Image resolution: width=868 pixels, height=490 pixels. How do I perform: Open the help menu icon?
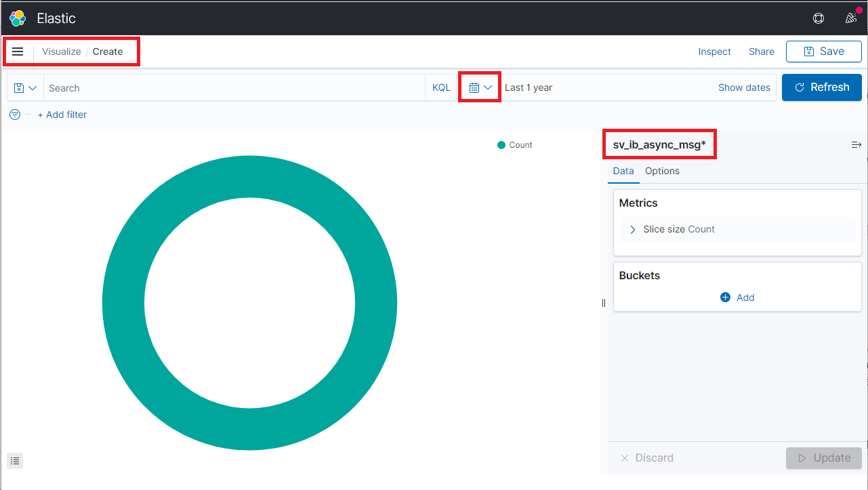[819, 18]
